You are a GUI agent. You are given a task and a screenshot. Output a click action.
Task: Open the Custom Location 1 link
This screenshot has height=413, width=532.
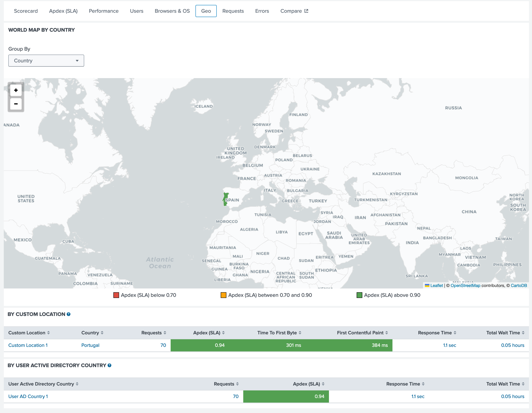point(28,345)
